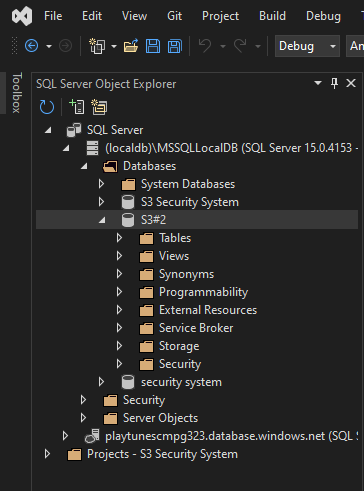This screenshot has width=364, height=491.
Task: Refresh the SQL Server Object Explorer
Action: (47, 107)
